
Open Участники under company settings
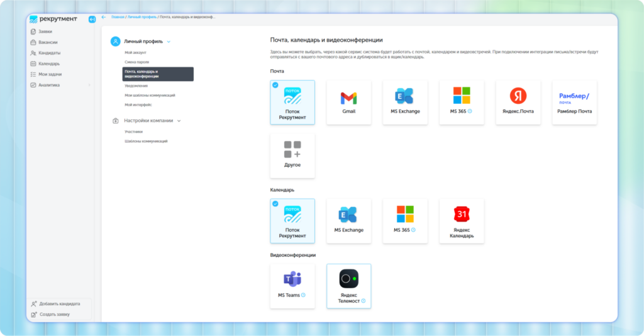pyautogui.click(x=133, y=132)
